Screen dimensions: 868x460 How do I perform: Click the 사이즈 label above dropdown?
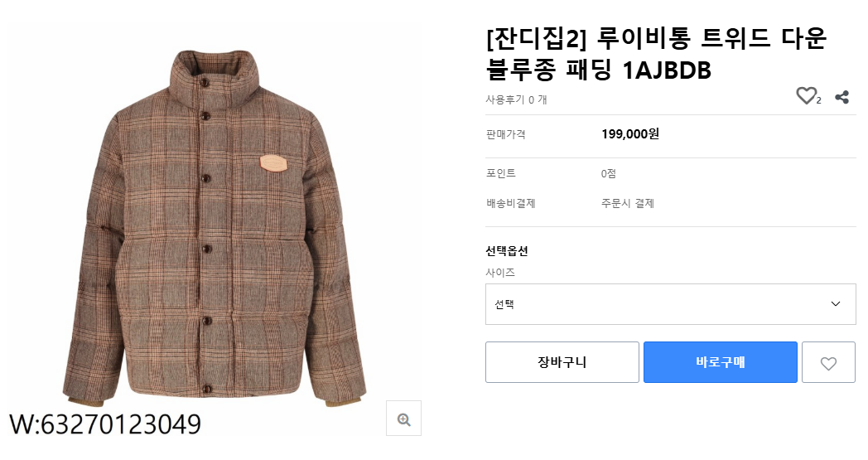click(500, 272)
